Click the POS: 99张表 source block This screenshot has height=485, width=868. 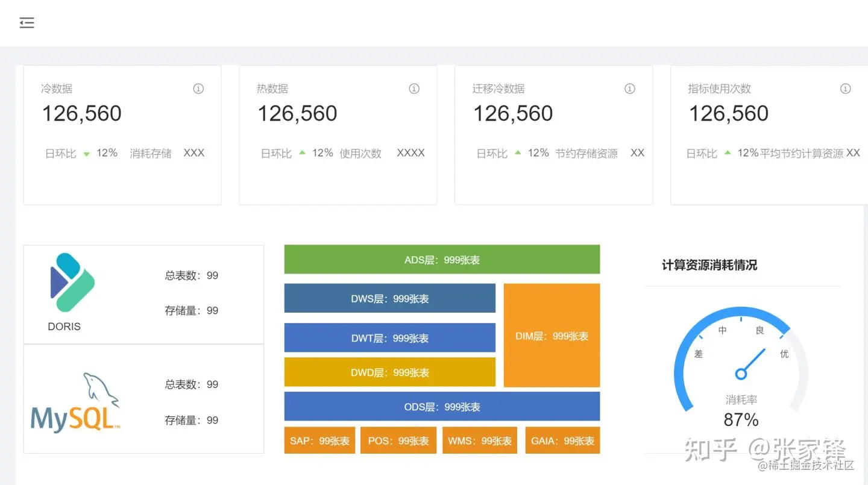[398, 440]
